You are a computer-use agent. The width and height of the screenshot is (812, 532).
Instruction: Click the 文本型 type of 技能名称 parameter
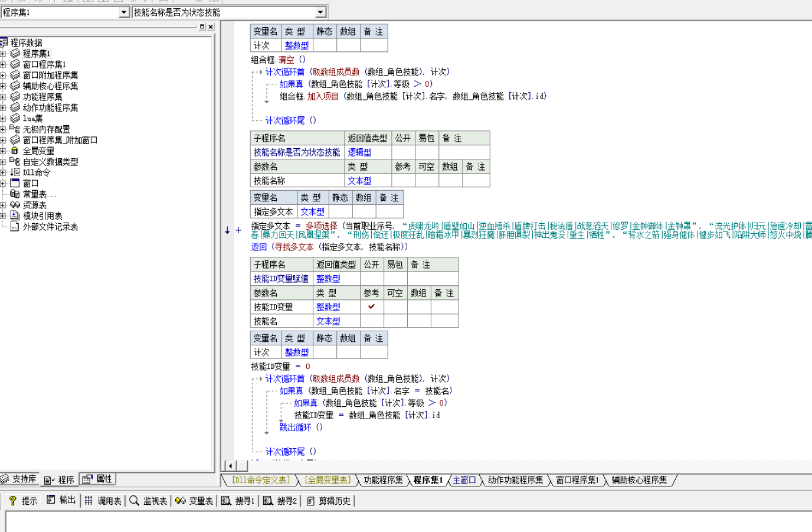click(359, 181)
